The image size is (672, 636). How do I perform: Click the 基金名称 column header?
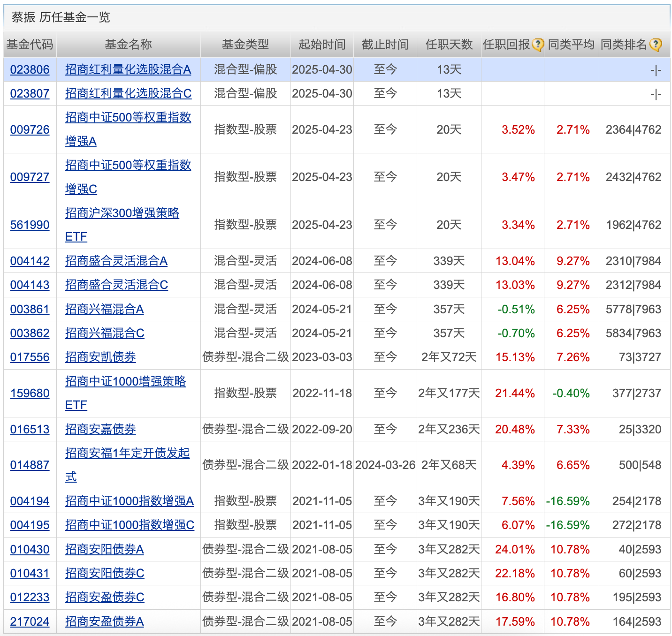[128, 45]
